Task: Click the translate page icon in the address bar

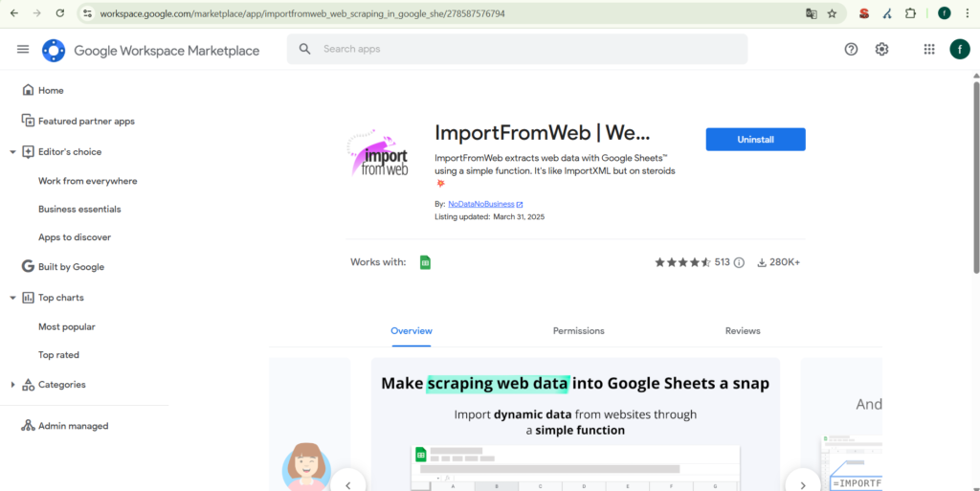Action: [812, 13]
